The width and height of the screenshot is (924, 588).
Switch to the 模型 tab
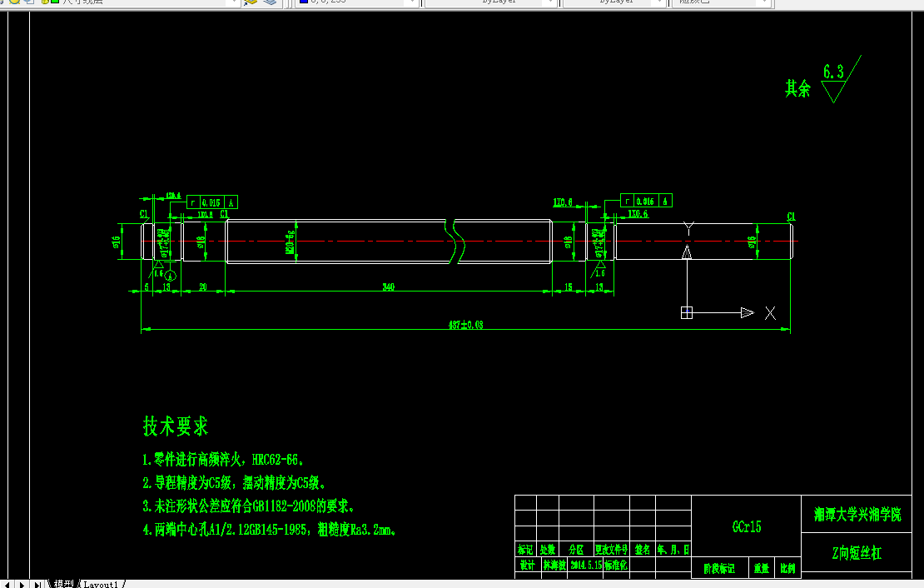[x=63, y=584]
